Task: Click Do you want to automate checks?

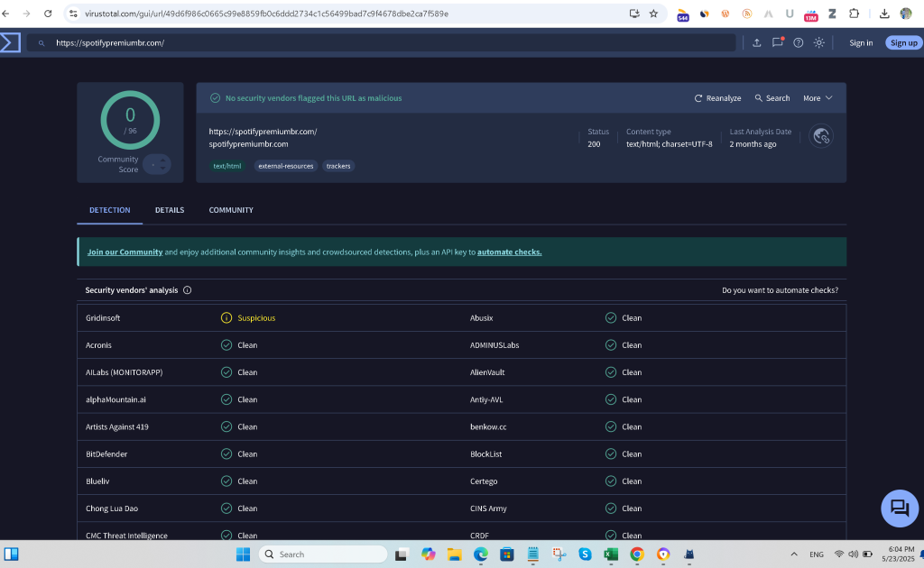Action: 780,290
